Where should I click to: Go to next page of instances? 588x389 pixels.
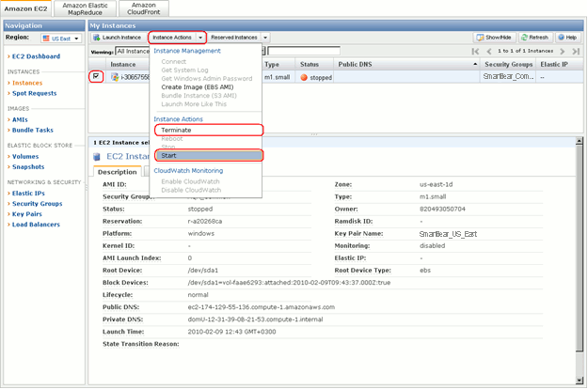[x=562, y=52]
